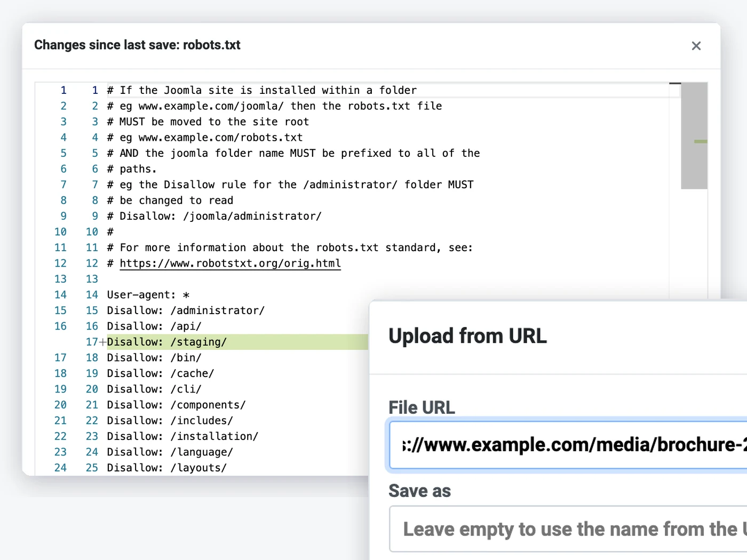Click the comment '# paths.'
Viewport: 747px width, 560px height.
(132, 169)
